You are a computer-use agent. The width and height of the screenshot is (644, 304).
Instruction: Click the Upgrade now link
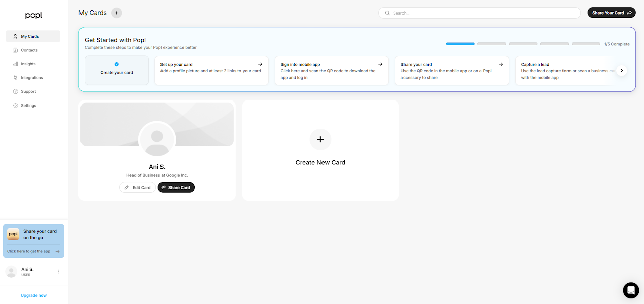tap(34, 295)
